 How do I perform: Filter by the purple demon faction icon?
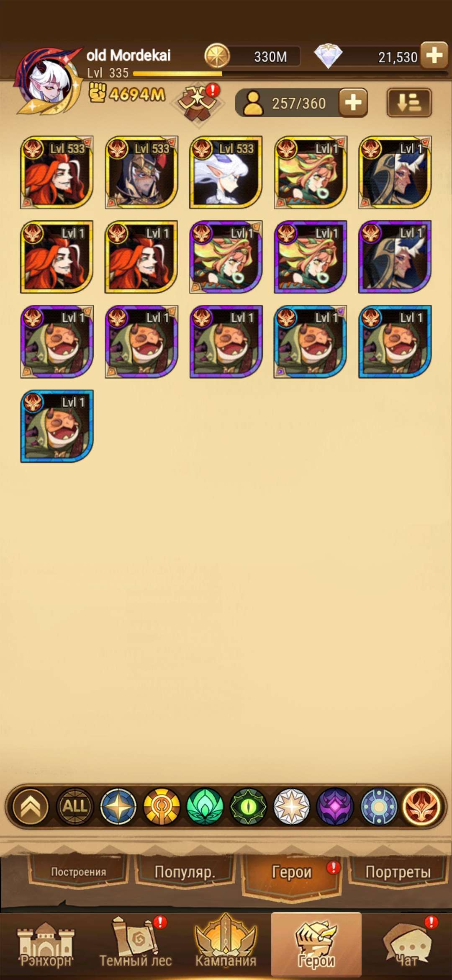click(335, 806)
